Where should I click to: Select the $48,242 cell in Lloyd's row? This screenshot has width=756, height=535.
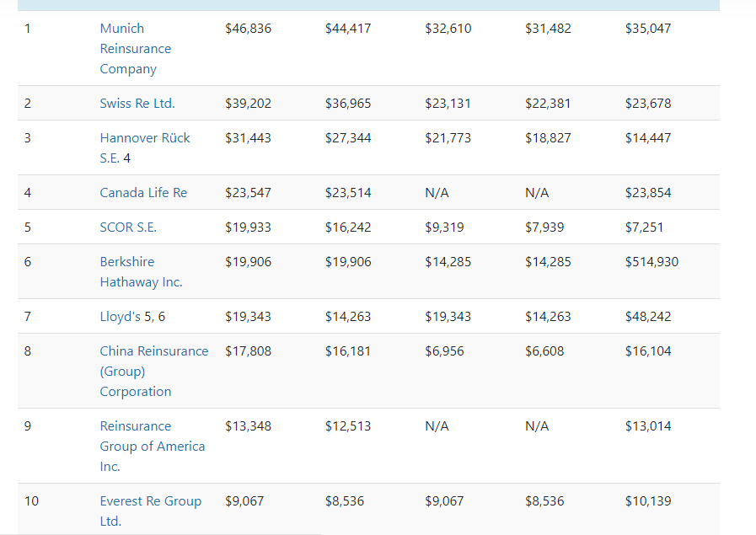point(648,317)
